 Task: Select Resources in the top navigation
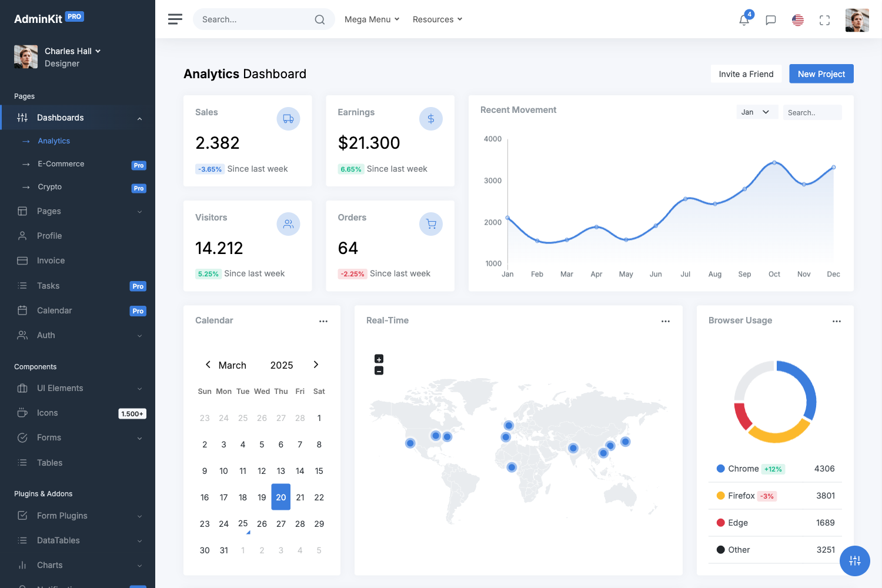point(437,19)
